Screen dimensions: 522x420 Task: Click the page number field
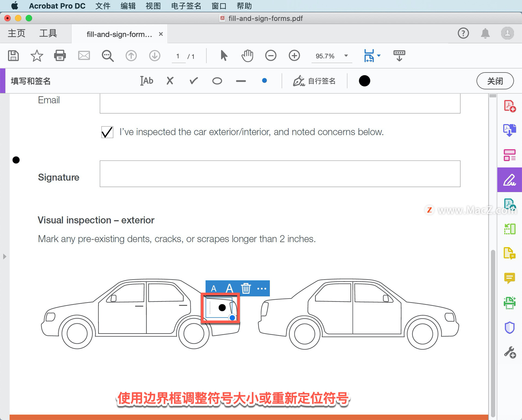[178, 56]
